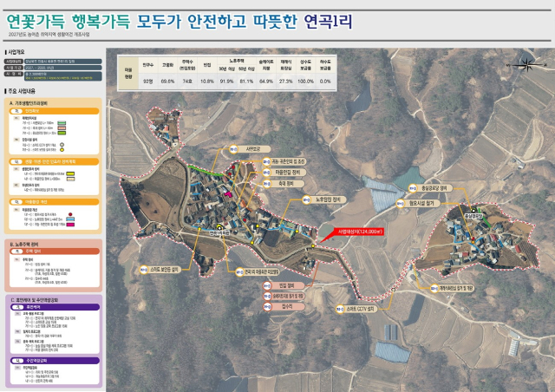Click the 74호 value in table
This screenshot has height=392, width=555.
(187, 82)
